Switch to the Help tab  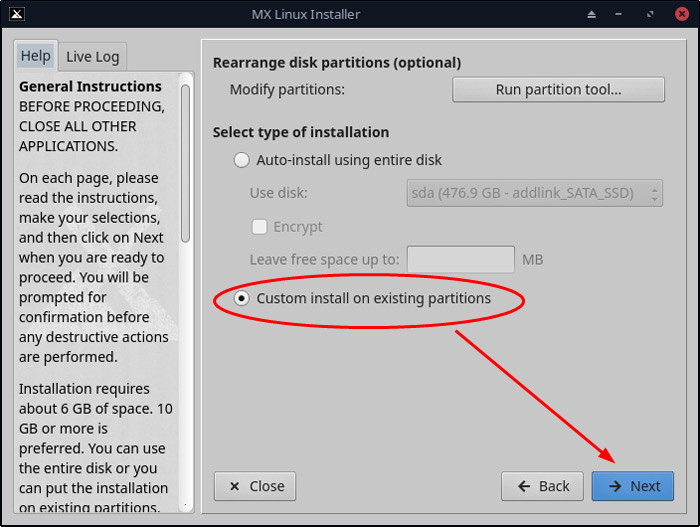pos(35,56)
